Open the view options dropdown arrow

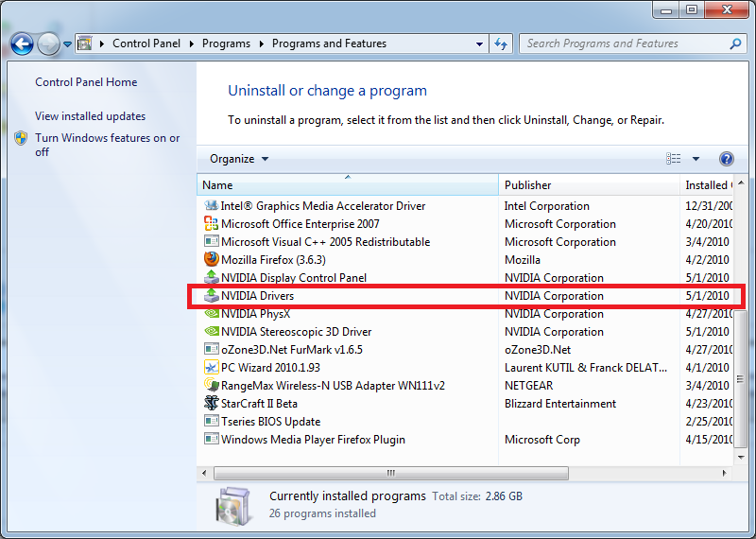[696, 159]
